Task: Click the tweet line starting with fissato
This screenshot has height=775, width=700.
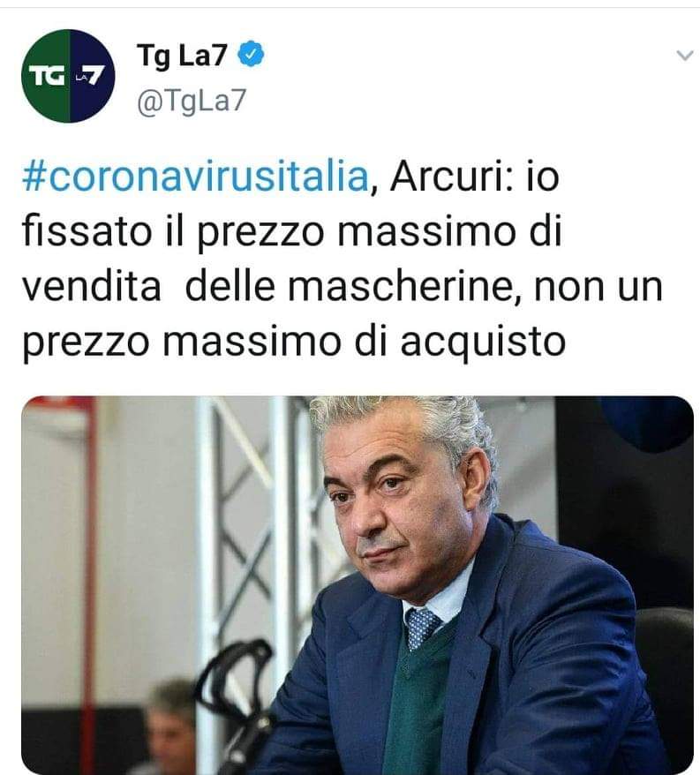Action: 292,232
